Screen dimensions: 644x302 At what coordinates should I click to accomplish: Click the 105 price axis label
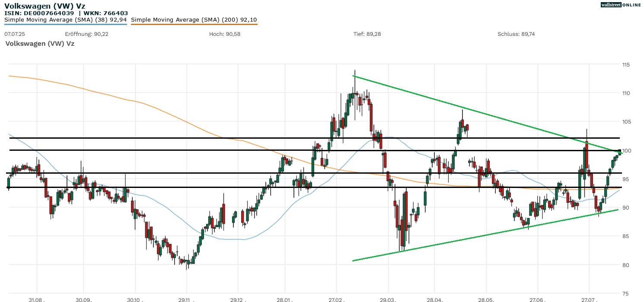click(626, 122)
